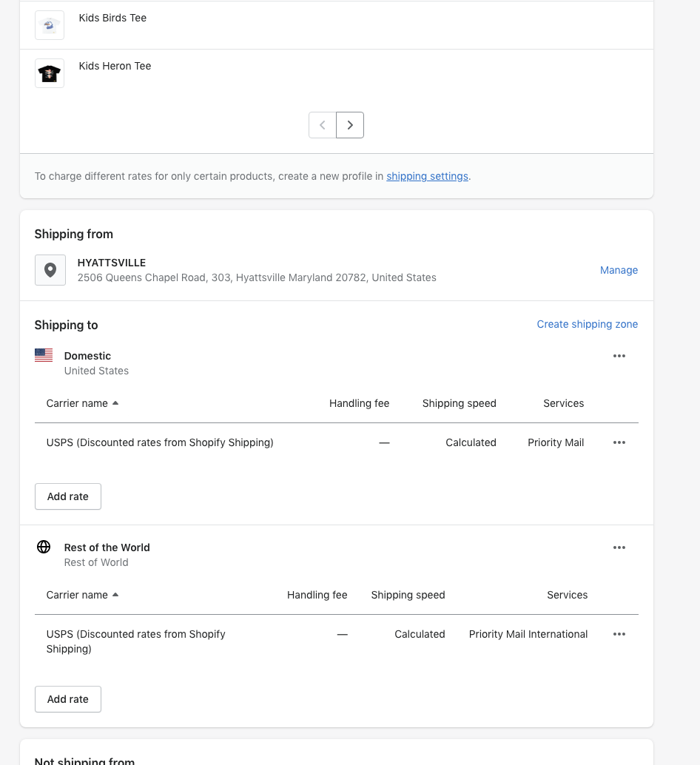Add rate to Rest of the World zone
The image size is (700, 765).
point(68,699)
